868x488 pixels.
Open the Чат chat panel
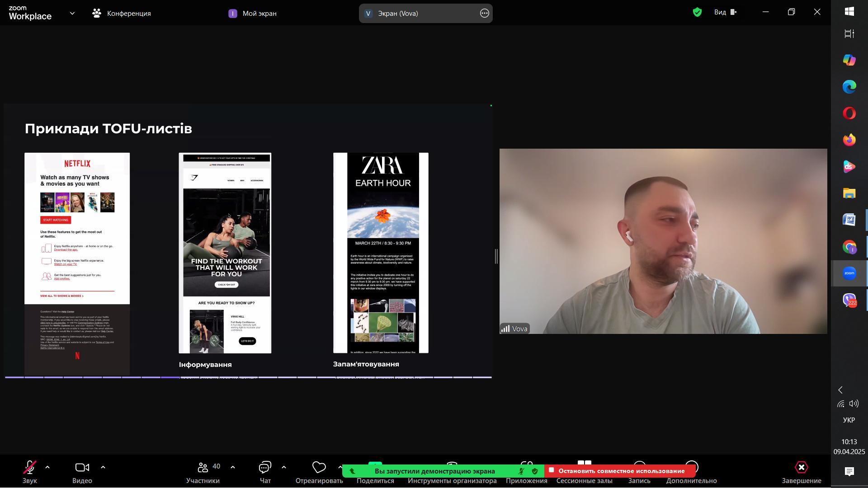click(265, 467)
